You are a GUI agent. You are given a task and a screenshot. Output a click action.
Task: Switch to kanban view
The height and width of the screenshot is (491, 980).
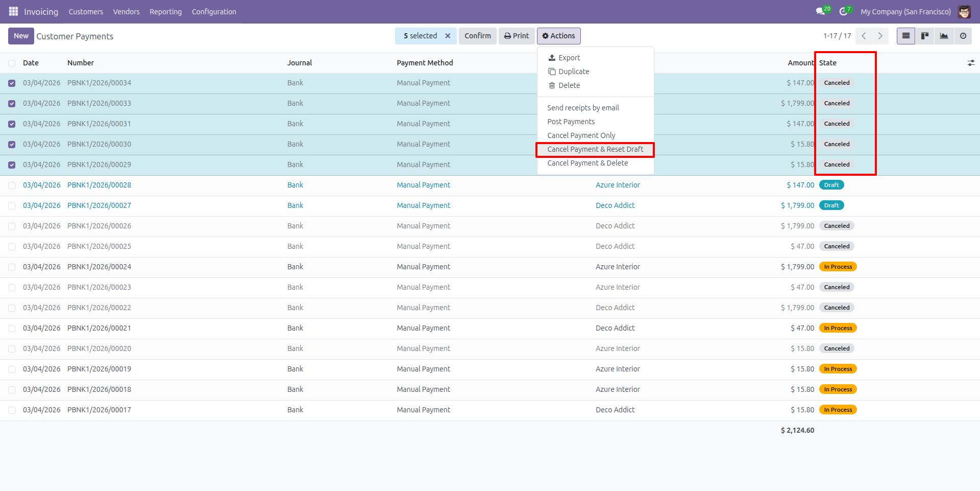pyautogui.click(x=925, y=36)
